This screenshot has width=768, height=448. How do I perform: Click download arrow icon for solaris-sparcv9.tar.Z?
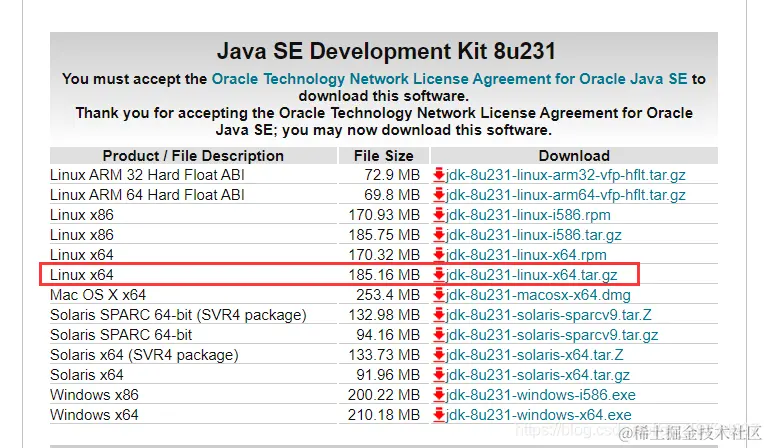(439, 314)
